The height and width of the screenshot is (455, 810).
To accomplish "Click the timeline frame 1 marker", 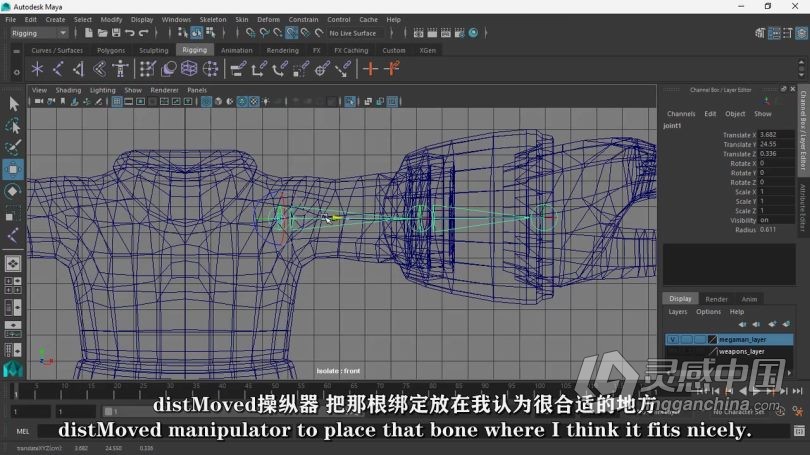I will pos(15,391).
